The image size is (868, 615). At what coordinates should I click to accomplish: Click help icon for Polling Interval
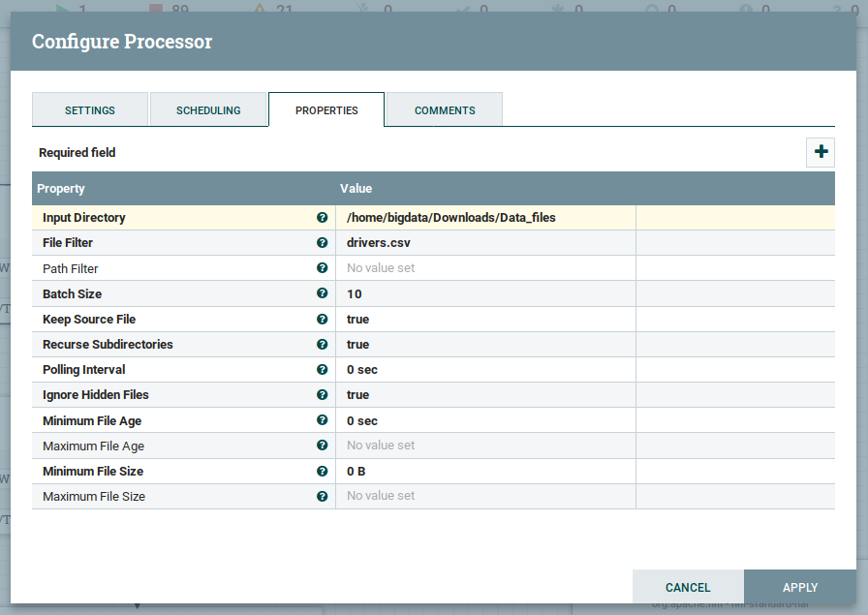[x=323, y=369]
